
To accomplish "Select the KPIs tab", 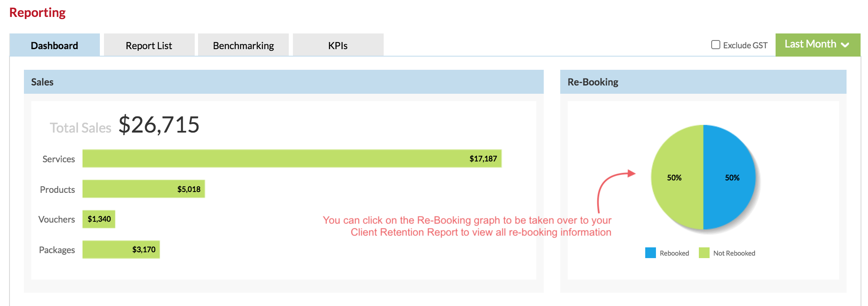I will pyautogui.click(x=338, y=45).
